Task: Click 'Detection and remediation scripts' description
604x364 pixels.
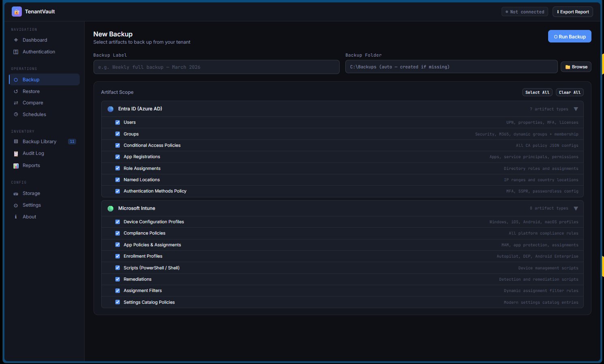Action: (539, 279)
